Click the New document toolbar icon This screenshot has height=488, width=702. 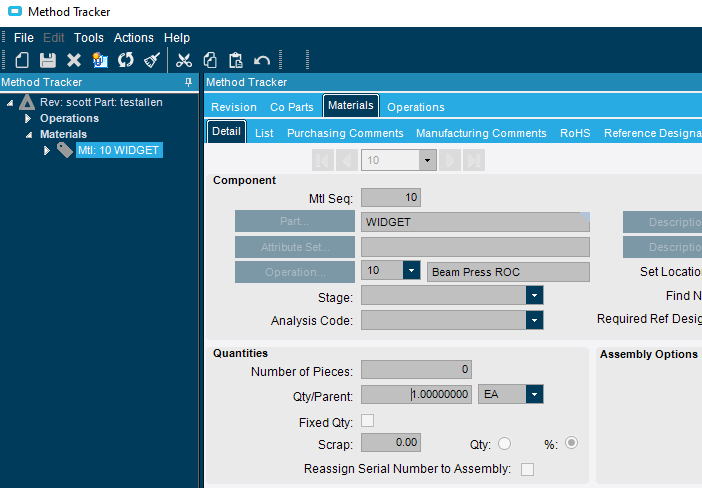[x=22, y=60]
